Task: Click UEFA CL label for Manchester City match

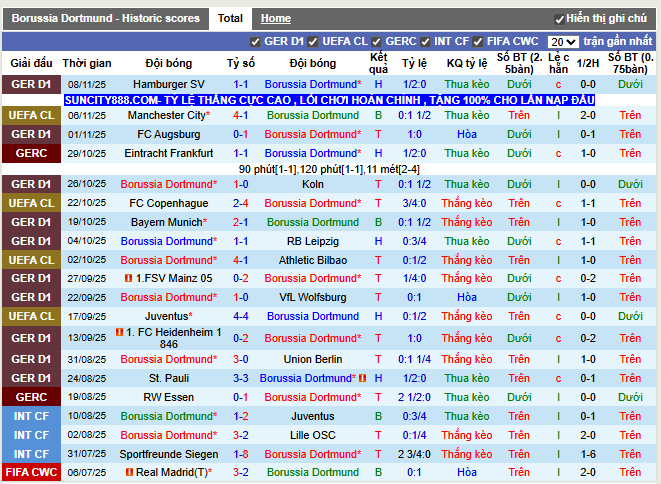Action: 31,115
